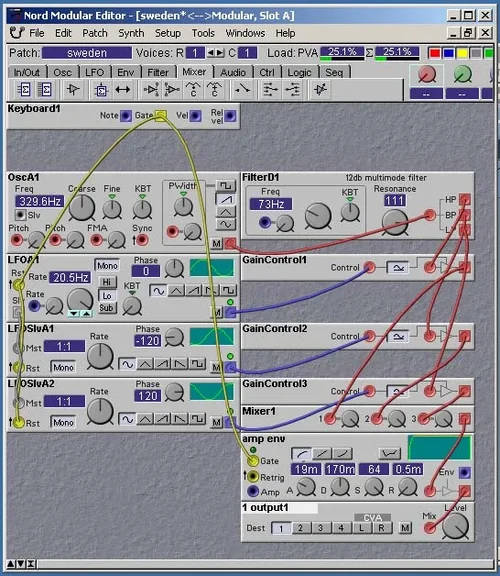Select exponential attack shape on amp env
The width and height of the screenshot is (500, 576).
342,454
